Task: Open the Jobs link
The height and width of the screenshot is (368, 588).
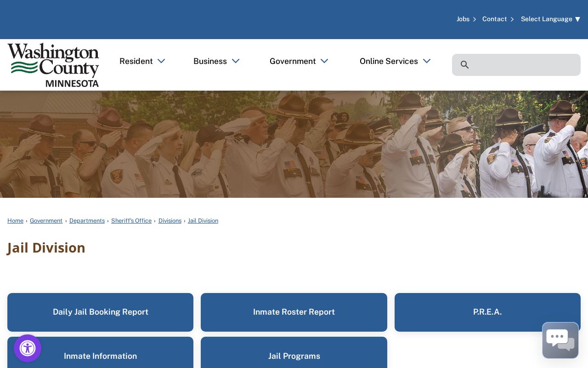Action: (463, 19)
